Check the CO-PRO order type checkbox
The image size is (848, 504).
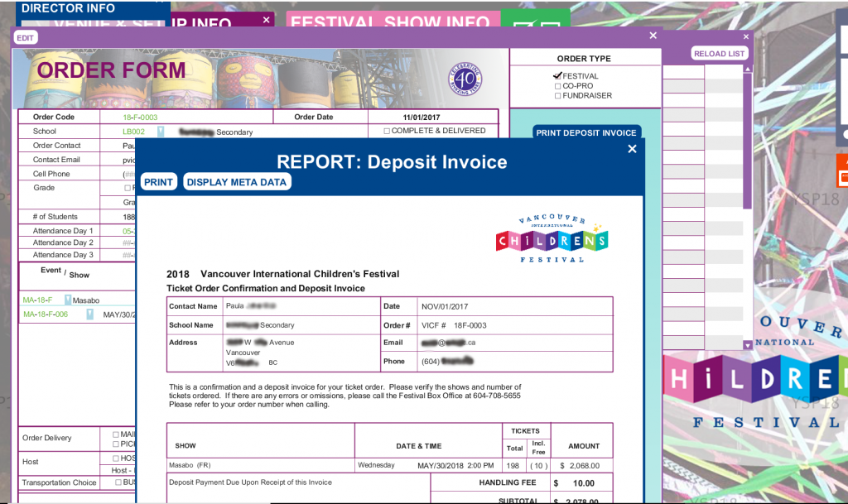tap(557, 86)
